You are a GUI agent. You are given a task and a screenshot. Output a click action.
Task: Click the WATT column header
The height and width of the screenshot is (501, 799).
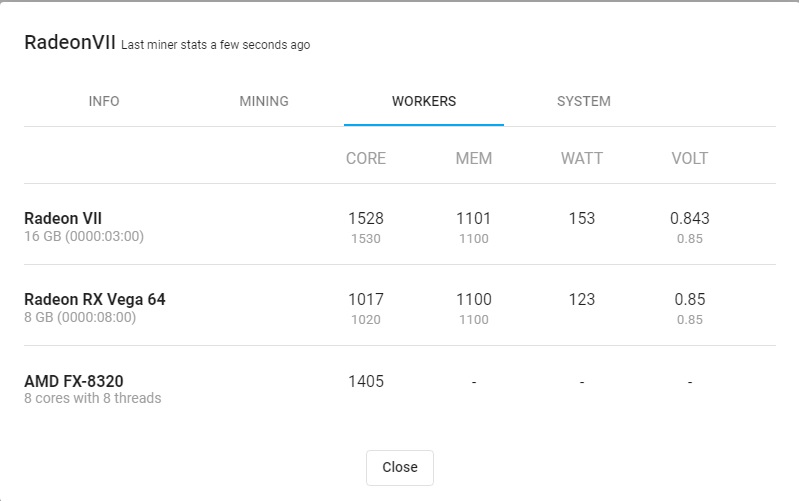(x=582, y=159)
